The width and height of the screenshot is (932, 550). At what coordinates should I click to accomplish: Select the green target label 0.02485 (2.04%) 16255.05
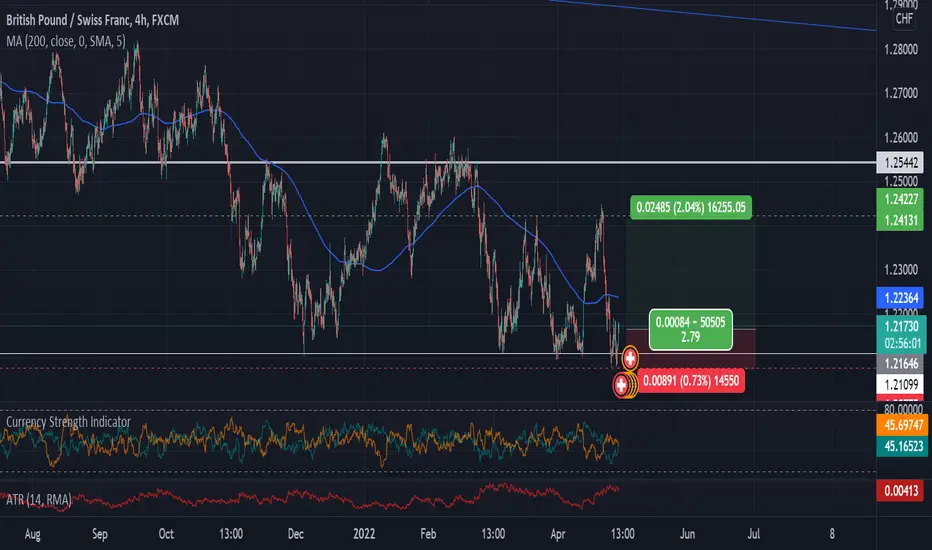[691, 208]
